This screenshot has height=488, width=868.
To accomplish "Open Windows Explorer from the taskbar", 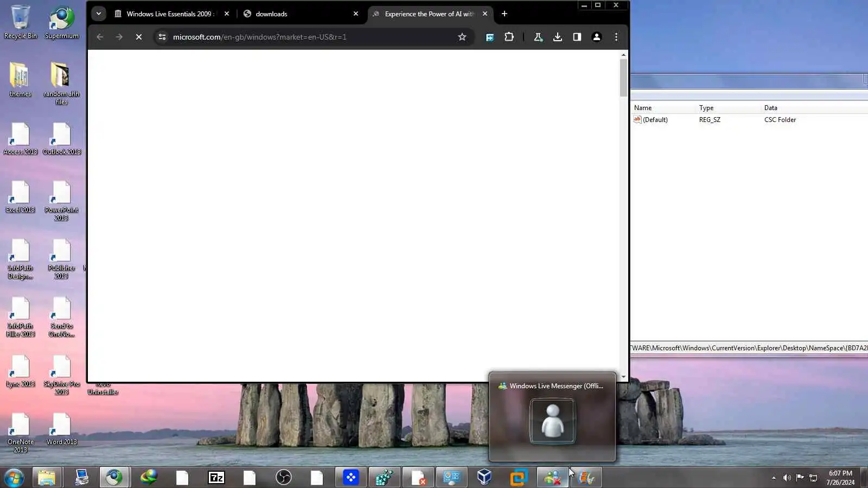I will pyautogui.click(x=47, y=478).
